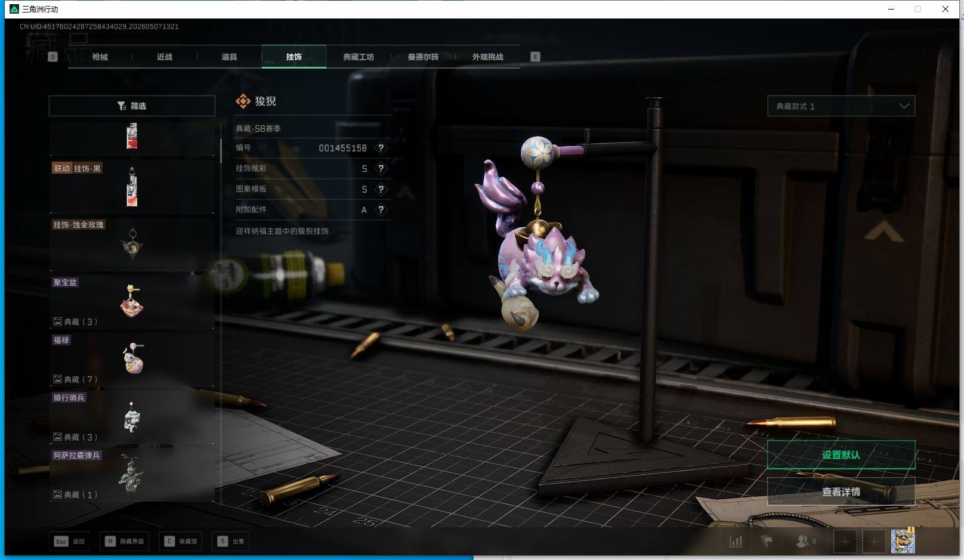This screenshot has height=560, width=964.
Task: Go to the 外观挑战 tab
Action: coord(487,57)
